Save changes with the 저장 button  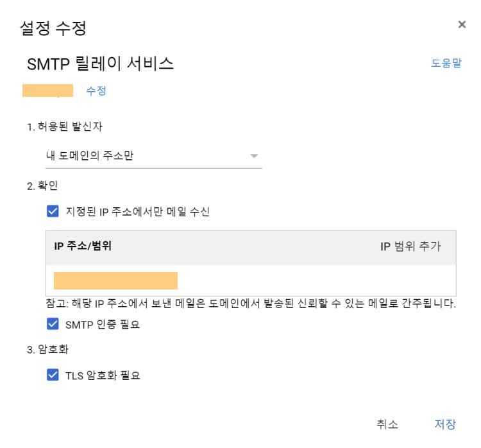point(445,424)
